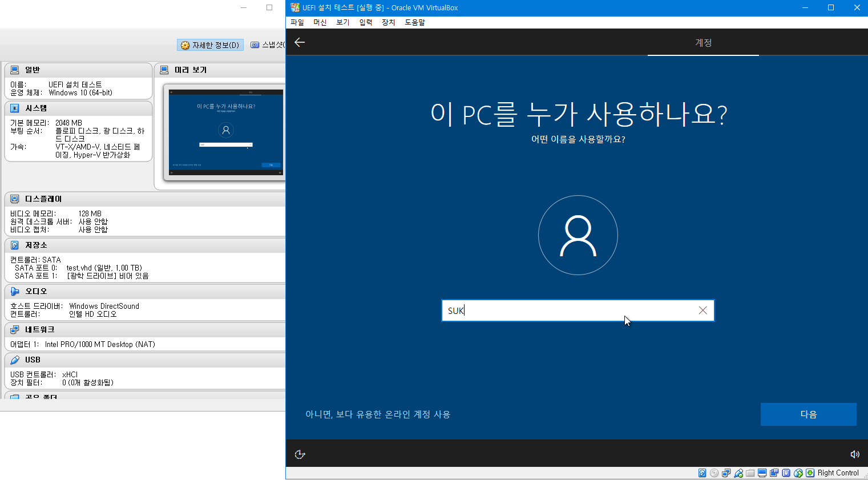The image size is (868, 480).
Task: Click the USB devices status icon
Action: tap(738, 473)
